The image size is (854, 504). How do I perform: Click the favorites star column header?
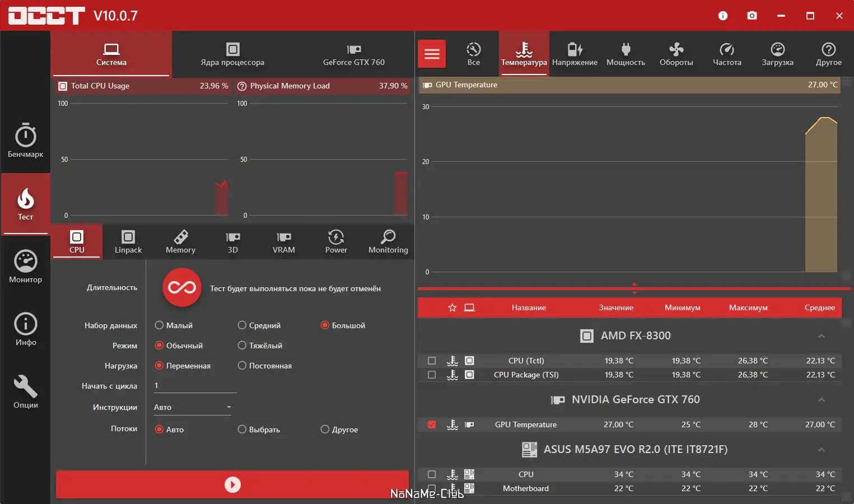452,307
